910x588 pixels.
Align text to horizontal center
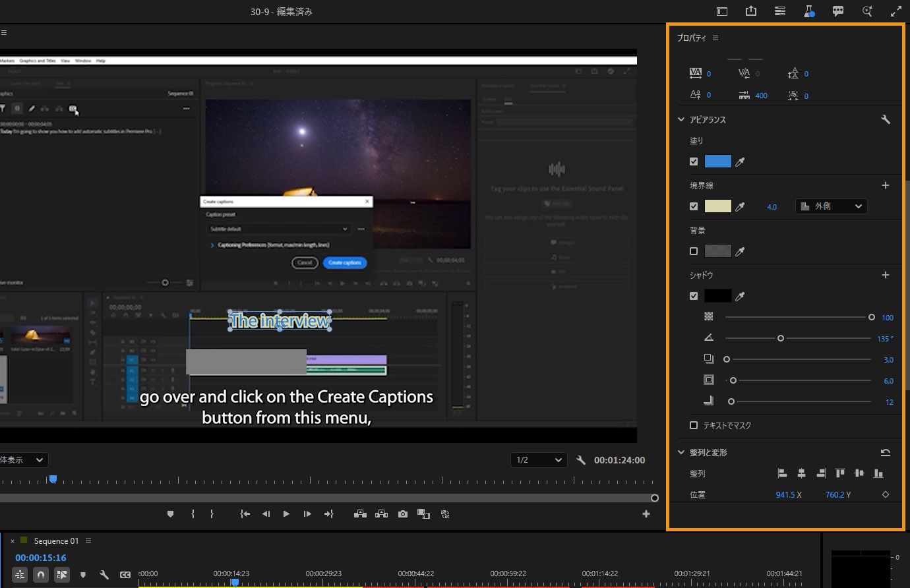click(x=801, y=473)
